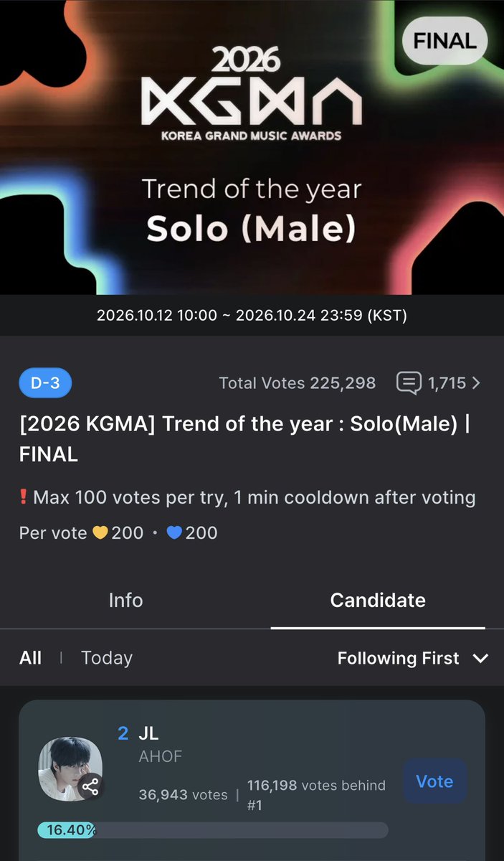Open comments using the arrow beside 1,715
The height and width of the screenshot is (861, 504).
point(476,384)
